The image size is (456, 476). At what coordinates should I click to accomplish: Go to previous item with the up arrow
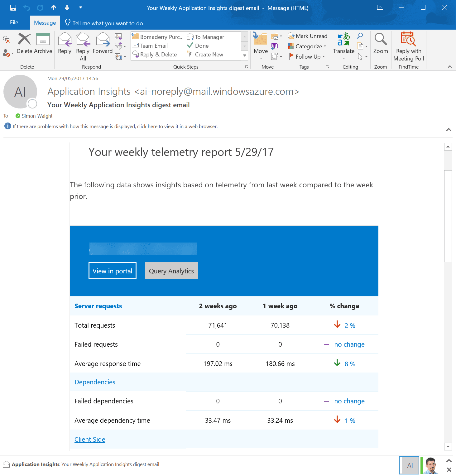coord(54,8)
